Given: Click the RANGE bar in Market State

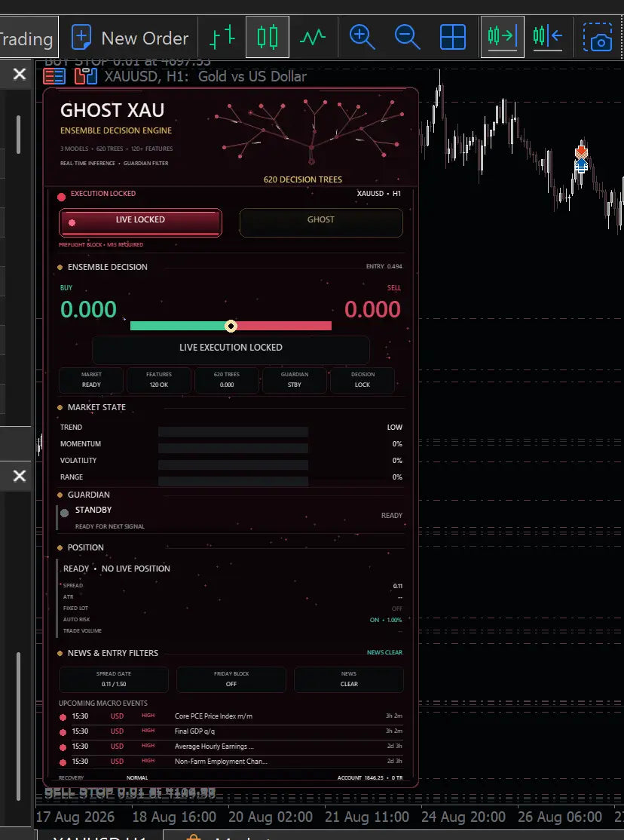Looking at the screenshot, I should pyautogui.click(x=233, y=482).
